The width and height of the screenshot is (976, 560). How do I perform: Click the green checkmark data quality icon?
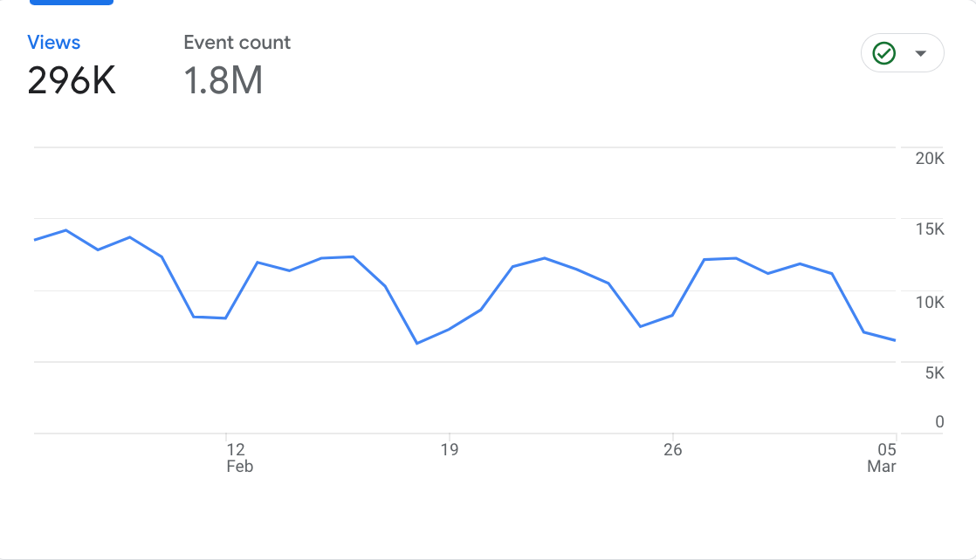[x=883, y=53]
